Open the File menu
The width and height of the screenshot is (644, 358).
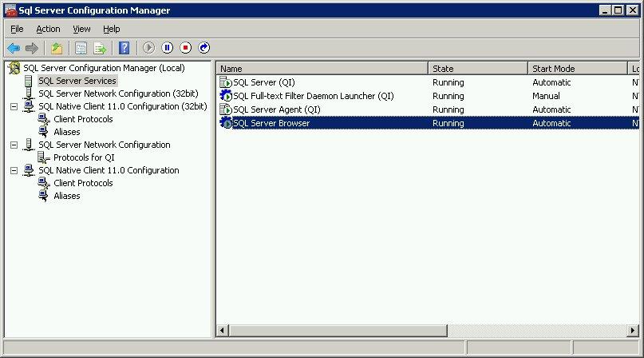pos(17,29)
